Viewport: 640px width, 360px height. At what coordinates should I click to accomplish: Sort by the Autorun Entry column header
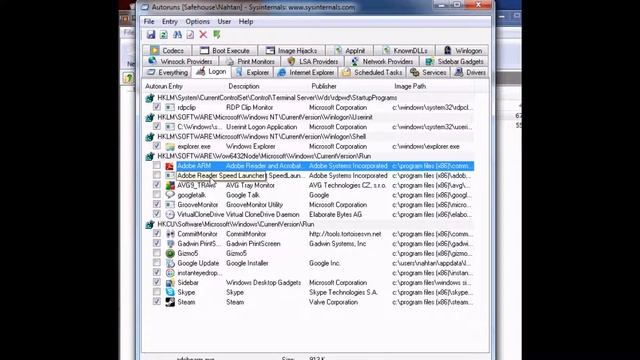[164, 87]
